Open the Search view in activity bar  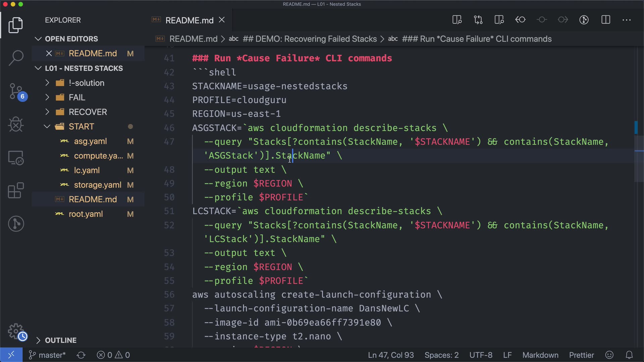click(16, 58)
